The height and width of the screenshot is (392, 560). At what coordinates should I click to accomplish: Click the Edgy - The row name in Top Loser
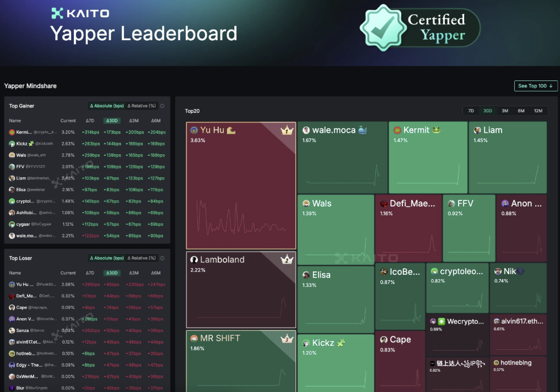click(x=29, y=365)
